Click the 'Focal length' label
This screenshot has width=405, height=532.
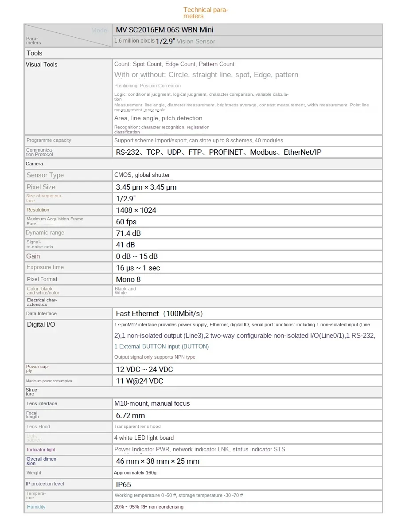pyautogui.click(x=32, y=415)
